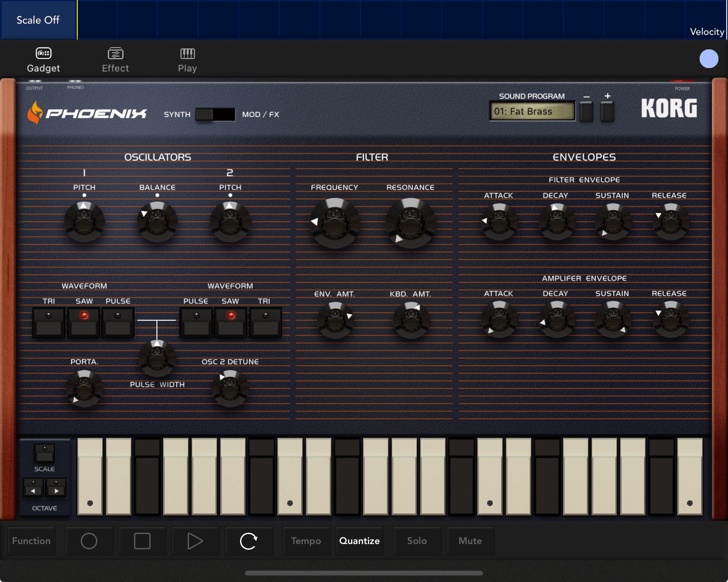Image resolution: width=728 pixels, height=582 pixels.
Task: Click the Amplifier Envelope Decay knob
Action: tap(557, 319)
